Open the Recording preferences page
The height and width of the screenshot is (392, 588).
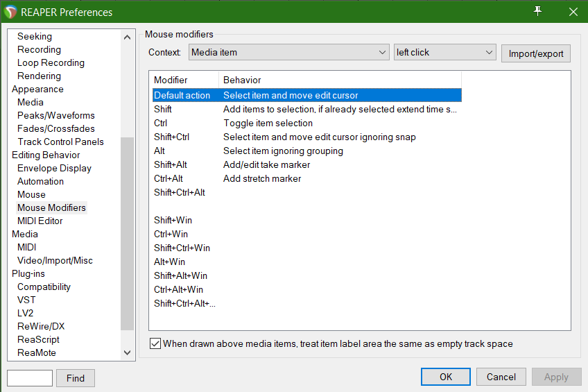click(x=39, y=49)
